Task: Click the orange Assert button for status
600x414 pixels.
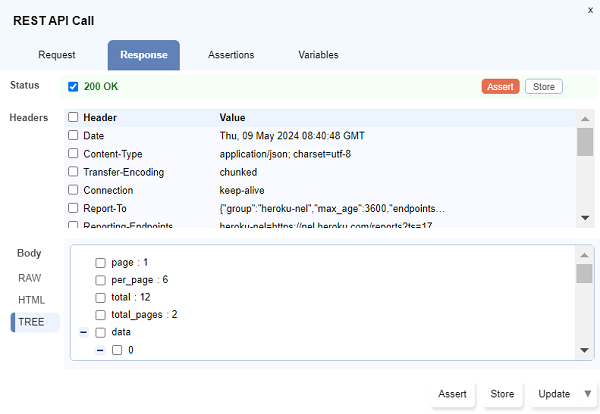Action: click(500, 87)
